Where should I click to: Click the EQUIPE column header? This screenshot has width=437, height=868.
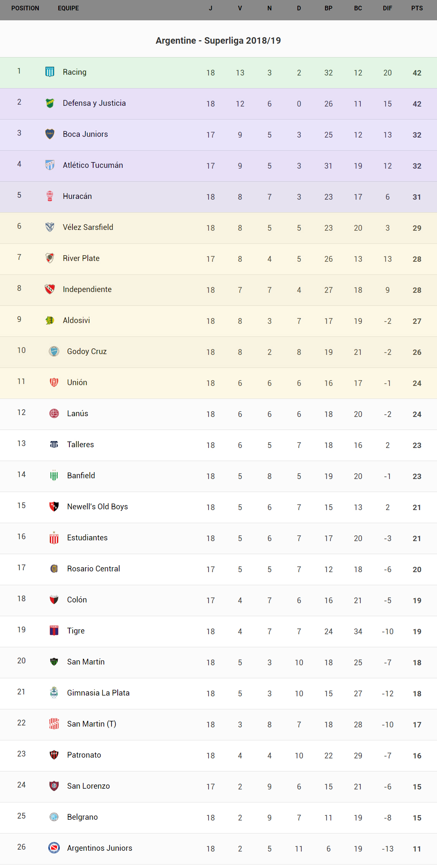click(x=68, y=8)
